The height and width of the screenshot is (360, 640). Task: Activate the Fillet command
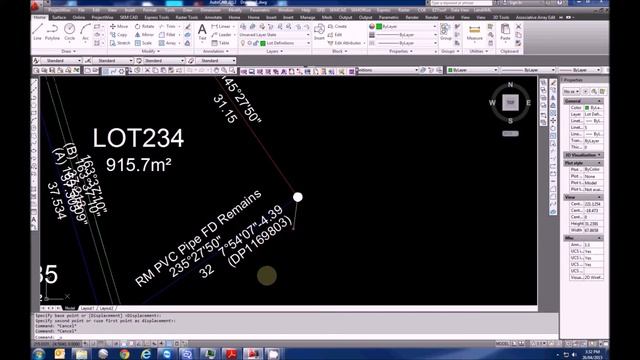point(168,35)
